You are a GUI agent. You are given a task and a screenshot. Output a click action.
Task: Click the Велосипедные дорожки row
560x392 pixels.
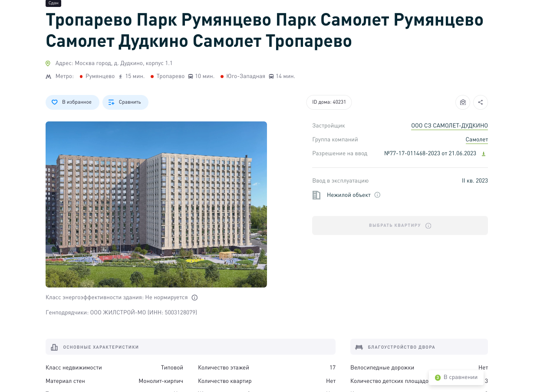(x=419, y=368)
